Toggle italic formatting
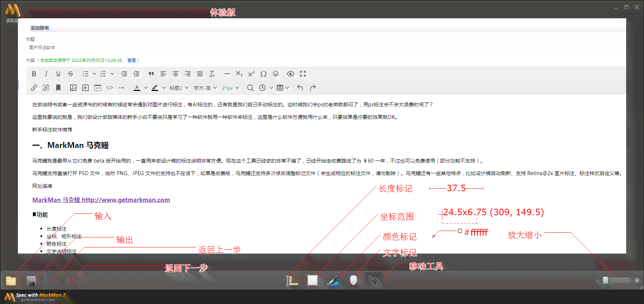The height and width of the screenshot is (304, 644). (46, 74)
